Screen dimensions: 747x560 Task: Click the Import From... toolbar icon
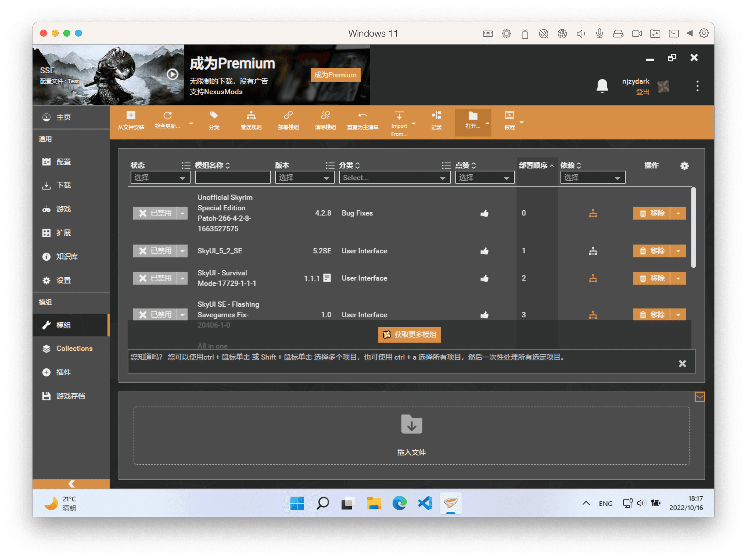[x=399, y=116]
